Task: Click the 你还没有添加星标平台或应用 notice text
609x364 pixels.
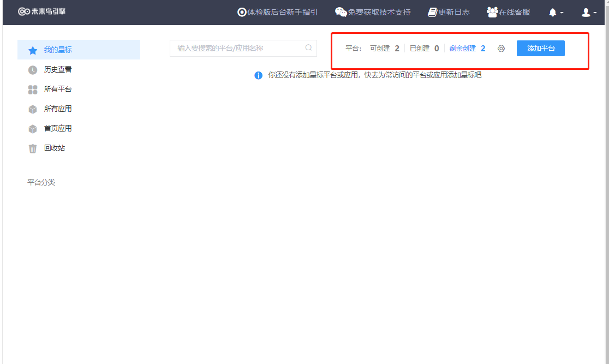Action: point(375,75)
